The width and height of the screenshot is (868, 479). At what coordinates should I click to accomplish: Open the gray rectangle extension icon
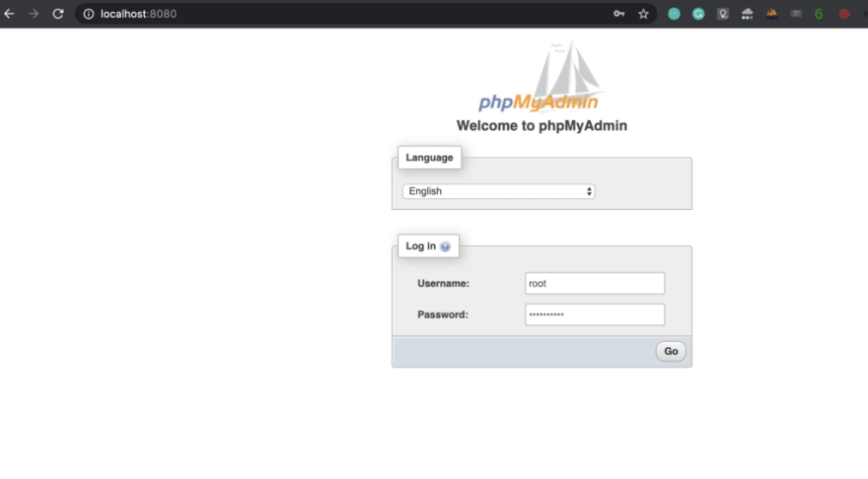[796, 14]
